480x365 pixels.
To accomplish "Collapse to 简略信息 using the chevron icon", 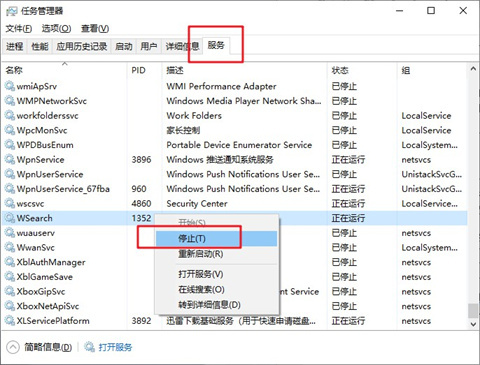I will (13, 347).
